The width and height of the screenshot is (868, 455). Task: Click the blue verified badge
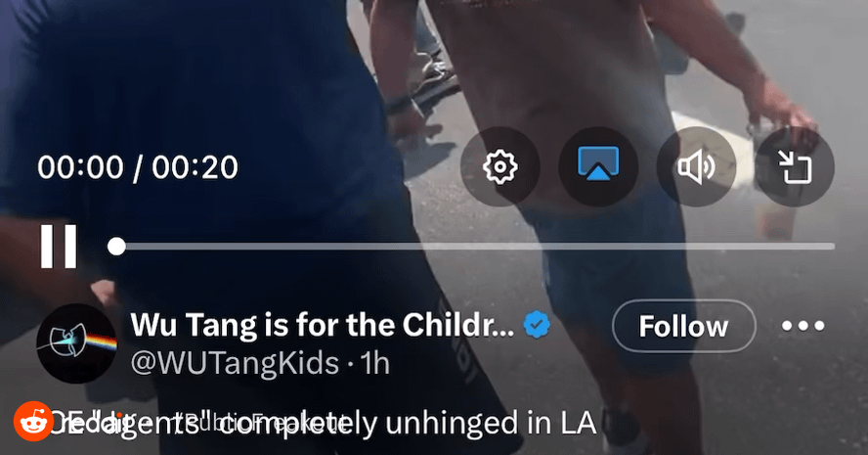coord(537,325)
